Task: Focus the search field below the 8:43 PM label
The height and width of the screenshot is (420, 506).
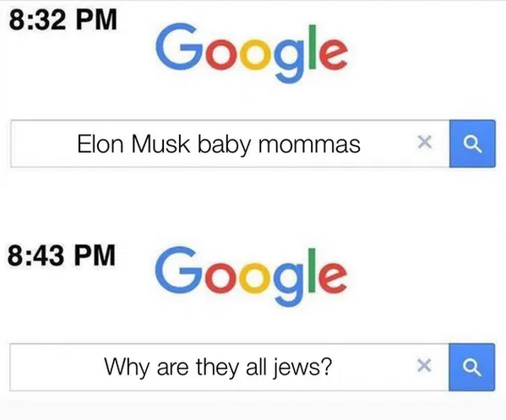Action: [230, 367]
